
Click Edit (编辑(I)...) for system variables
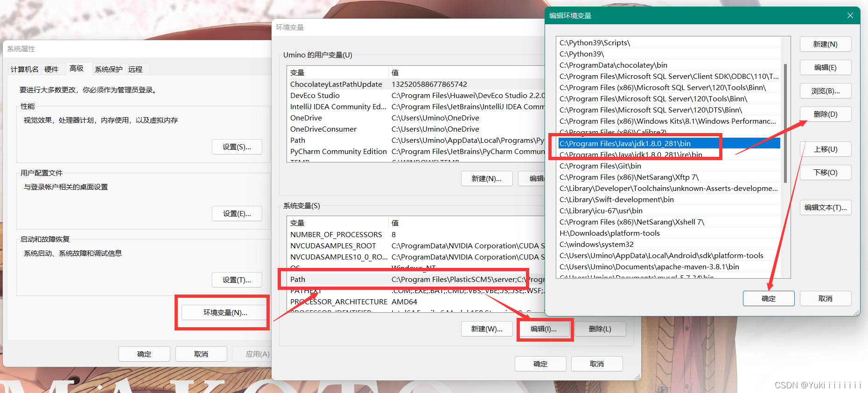[x=544, y=329]
